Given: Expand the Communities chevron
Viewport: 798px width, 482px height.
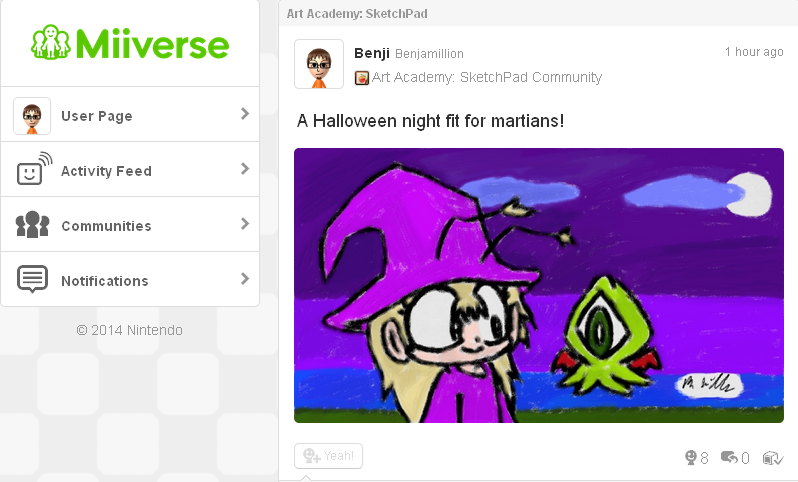Looking at the screenshot, I should pos(245,223).
